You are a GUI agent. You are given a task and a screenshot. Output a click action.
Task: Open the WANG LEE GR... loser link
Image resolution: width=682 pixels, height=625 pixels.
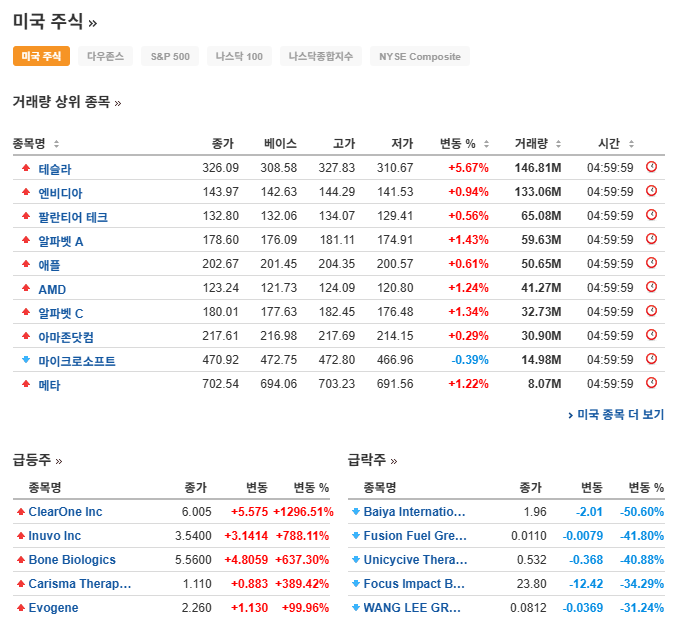point(412,608)
